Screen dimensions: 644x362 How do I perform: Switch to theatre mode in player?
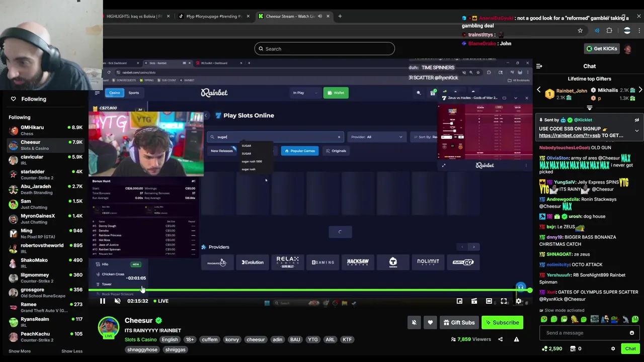click(x=489, y=301)
